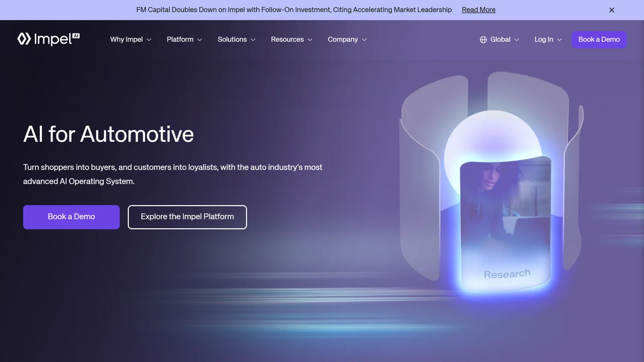Screen dimensions: 644x362
Task: Open the Log In menu
Action: 548,39
